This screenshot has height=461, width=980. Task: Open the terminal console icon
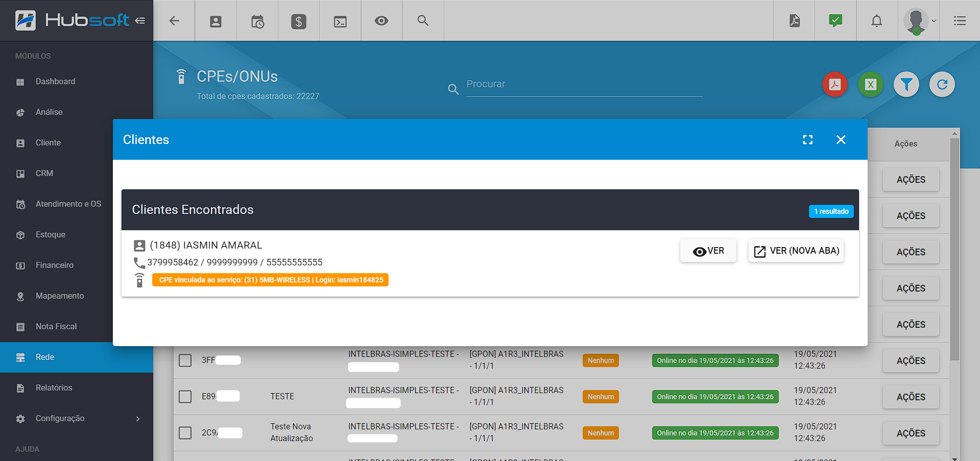tap(340, 20)
